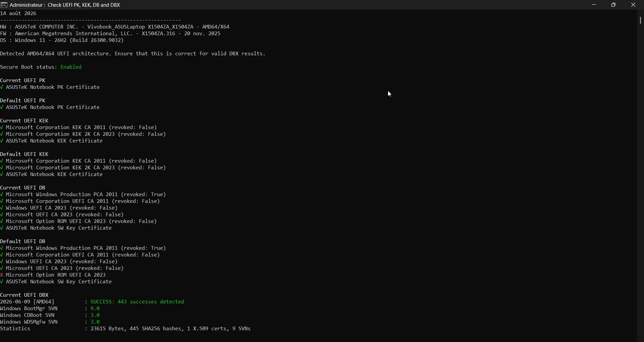Click Microsoft UEFI CA 2023 under Current DB
Viewport: 644px width, 342px height.
(62, 215)
